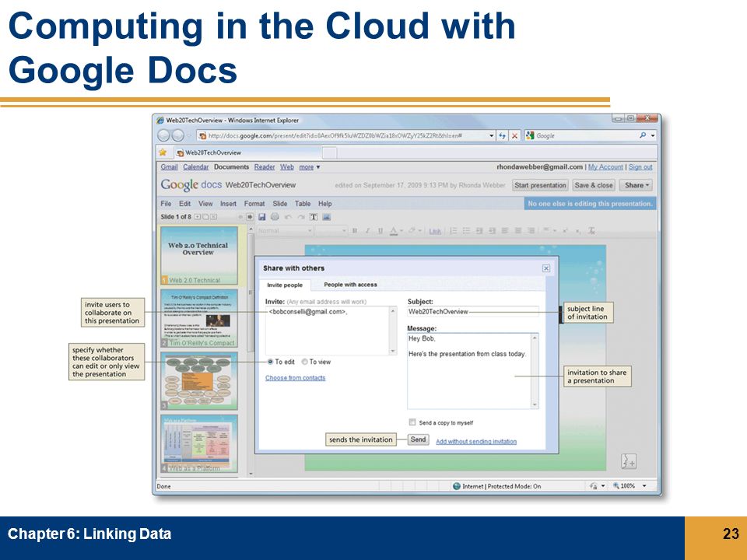Click the Redo arrow icon
Screen dimensions: 747x560
300,217
